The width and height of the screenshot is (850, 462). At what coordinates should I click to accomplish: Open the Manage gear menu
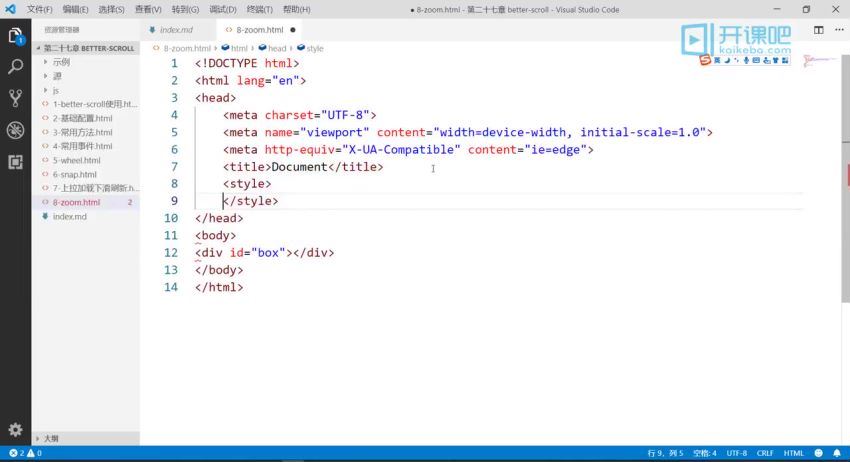[15, 429]
